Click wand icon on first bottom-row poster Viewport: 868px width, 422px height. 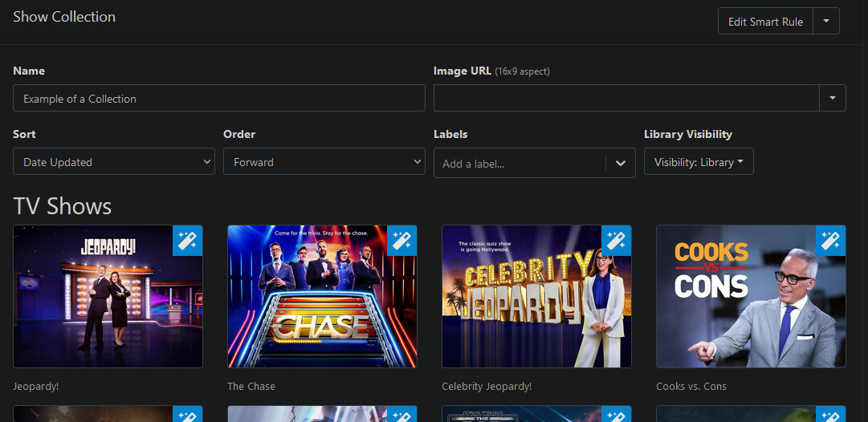(188, 415)
